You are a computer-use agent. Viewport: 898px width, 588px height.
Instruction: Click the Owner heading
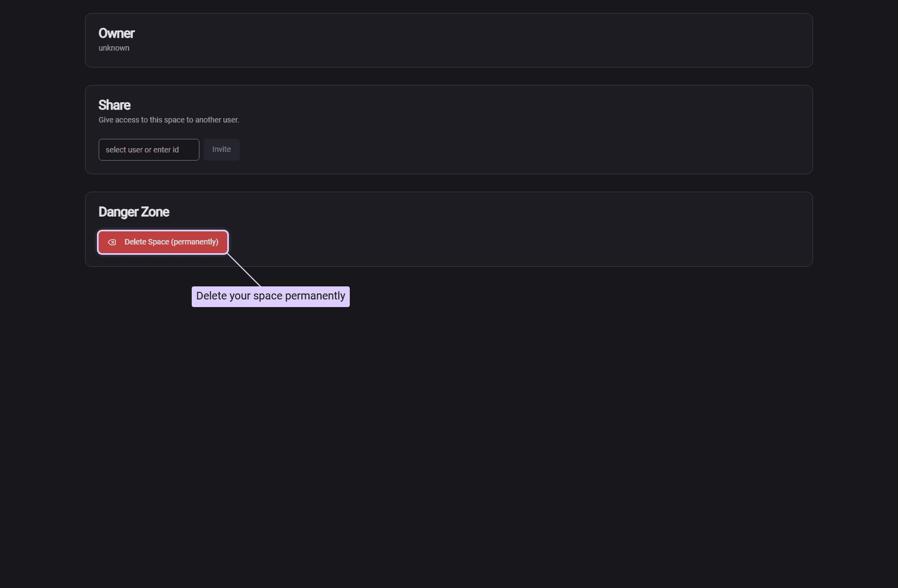click(116, 33)
